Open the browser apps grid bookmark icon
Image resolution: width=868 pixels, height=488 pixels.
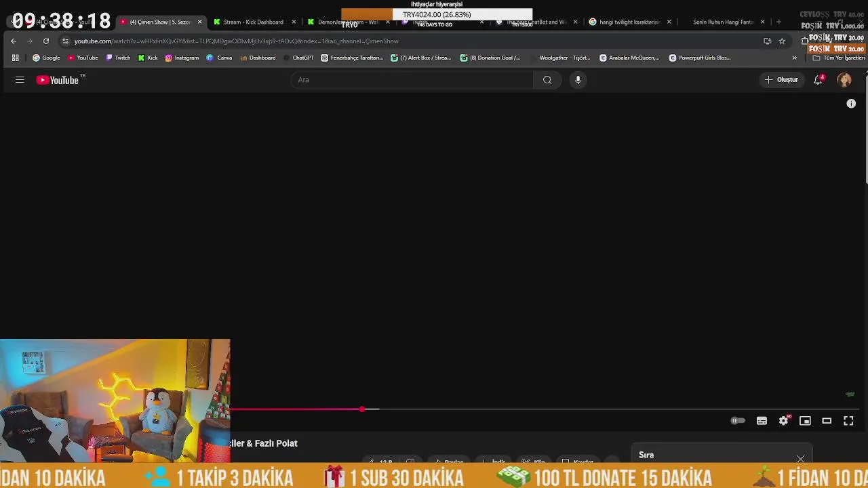click(x=16, y=58)
